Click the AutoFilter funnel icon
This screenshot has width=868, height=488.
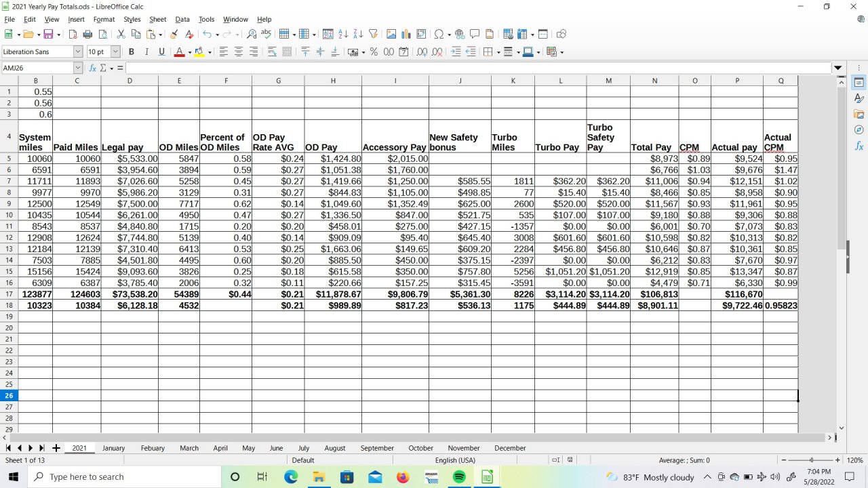(x=373, y=34)
